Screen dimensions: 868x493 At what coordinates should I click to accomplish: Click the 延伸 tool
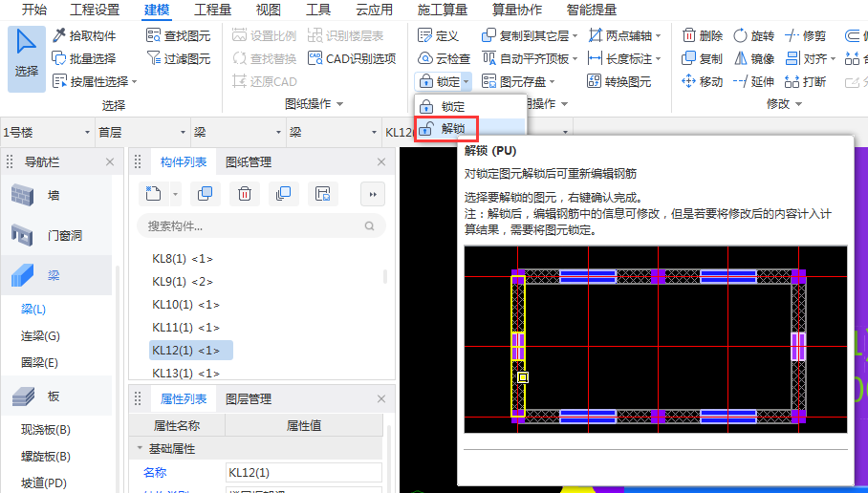pos(753,82)
